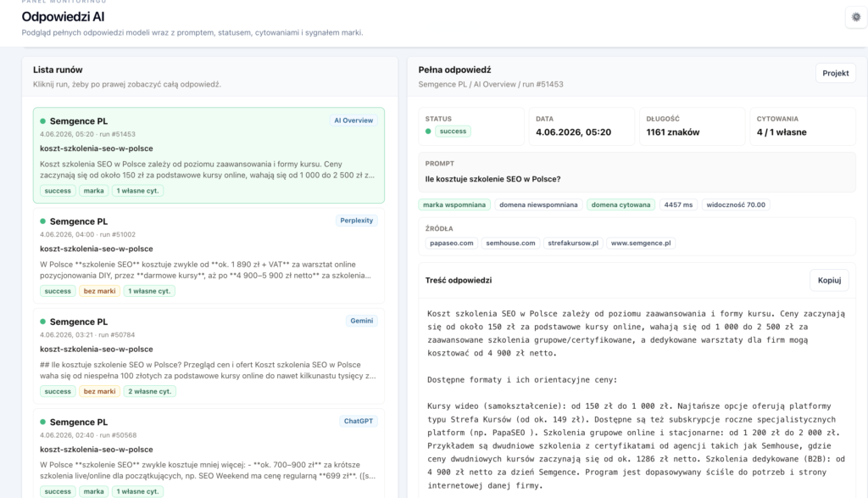The height and width of the screenshot is (498, 868).
Task: Click 'marka' tag in ChatGPT run
Action: (x=93, y=491)
